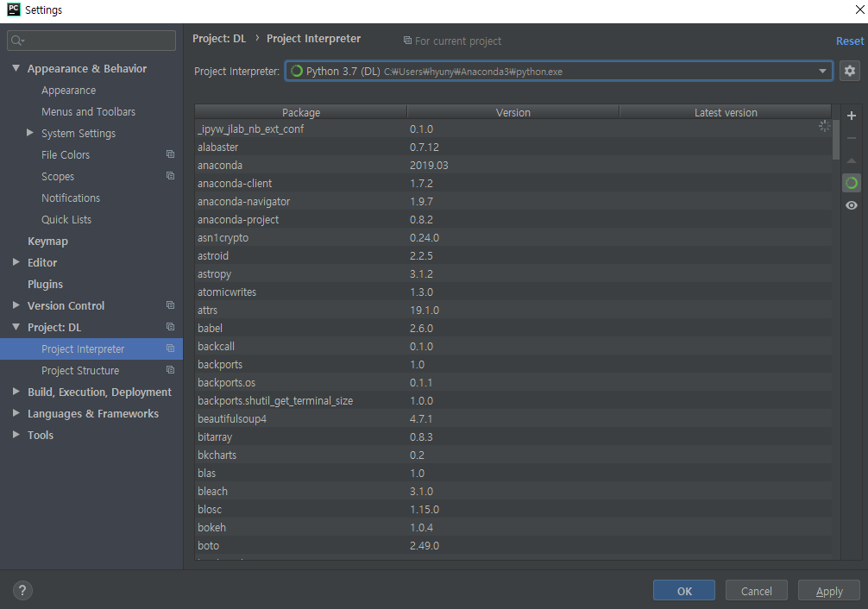868x609 pixels.
Task: Select the asn1crypto package row
Action: pyautogui.click(x=513, y=238)
